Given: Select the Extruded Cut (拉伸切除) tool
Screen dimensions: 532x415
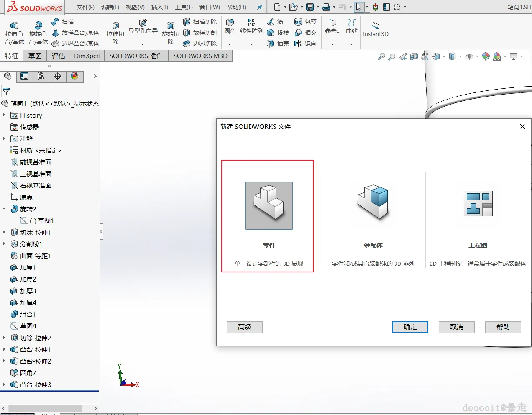Looking at the screenshot, I should point(115,33).
